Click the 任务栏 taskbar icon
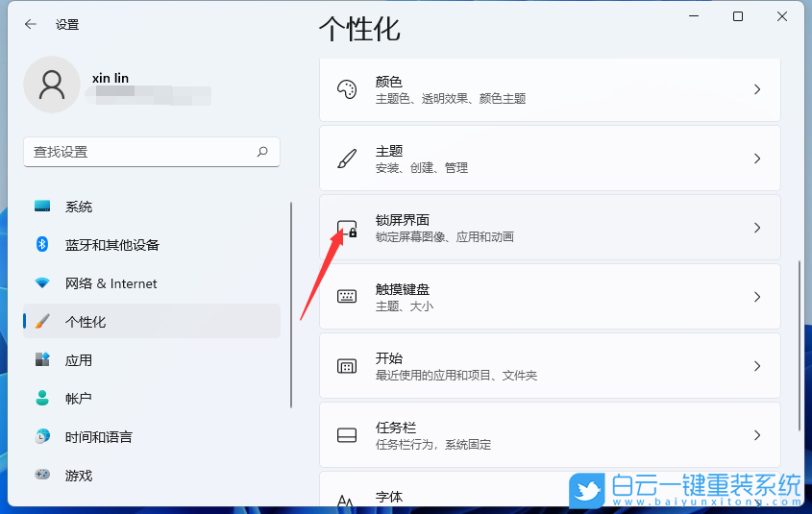The image size is (812, 514). point(347,435)
